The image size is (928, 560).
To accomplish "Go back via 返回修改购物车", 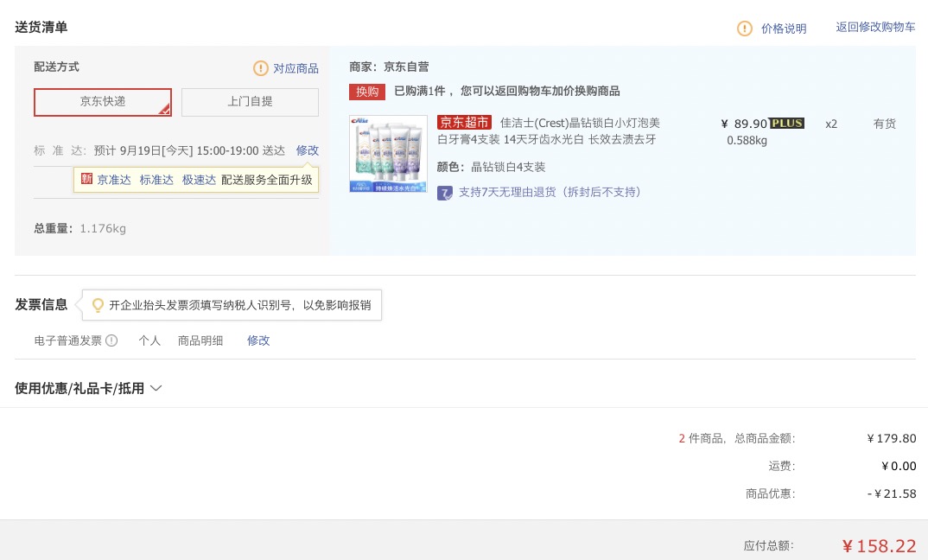I will [875, 28].
